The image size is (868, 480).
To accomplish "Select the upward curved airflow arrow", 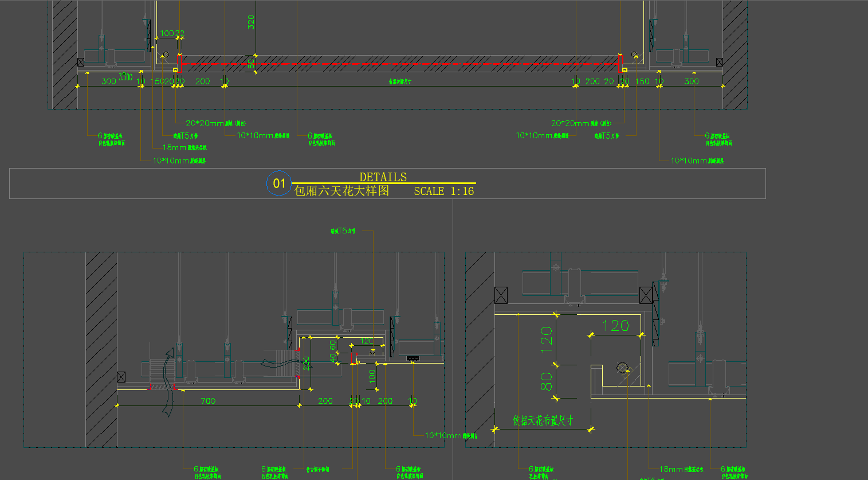I will click(x=167, y=381).
